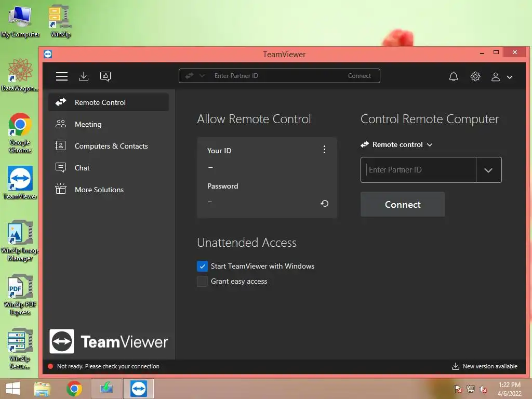Click the download arrow icon in toolbar
Viewport: 532px width, 399px height.
pos(84,76)
